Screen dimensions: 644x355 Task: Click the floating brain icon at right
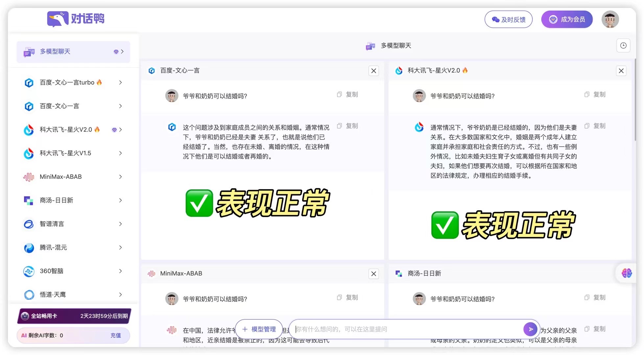tap(627, 273)
